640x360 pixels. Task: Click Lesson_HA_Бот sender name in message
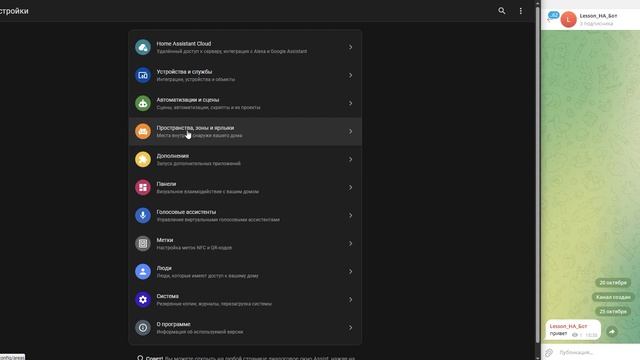568,326
